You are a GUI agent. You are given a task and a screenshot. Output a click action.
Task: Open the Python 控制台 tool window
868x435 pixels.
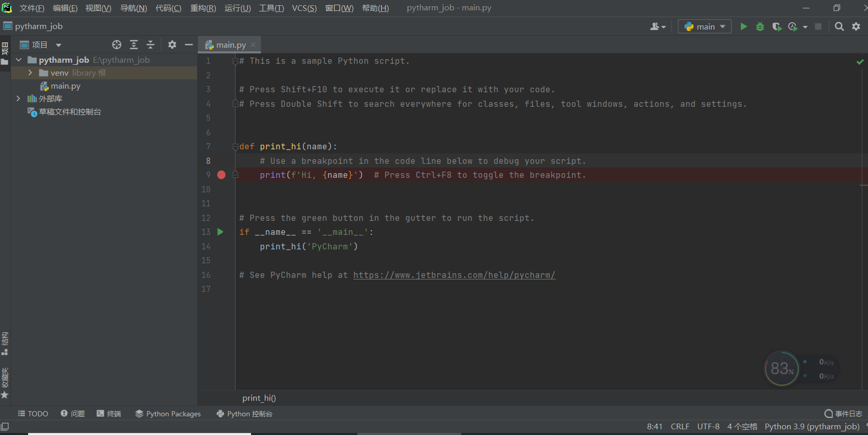(x=244, y=413)
